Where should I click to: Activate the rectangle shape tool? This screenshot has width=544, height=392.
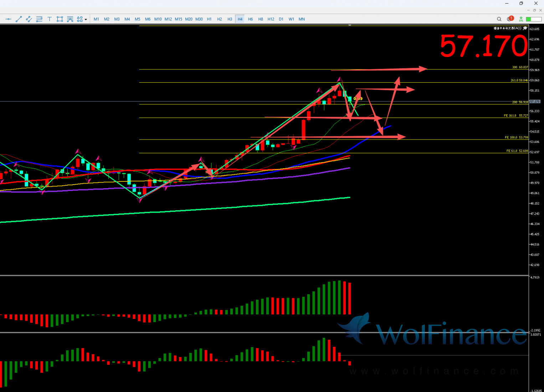pos(60,19)
